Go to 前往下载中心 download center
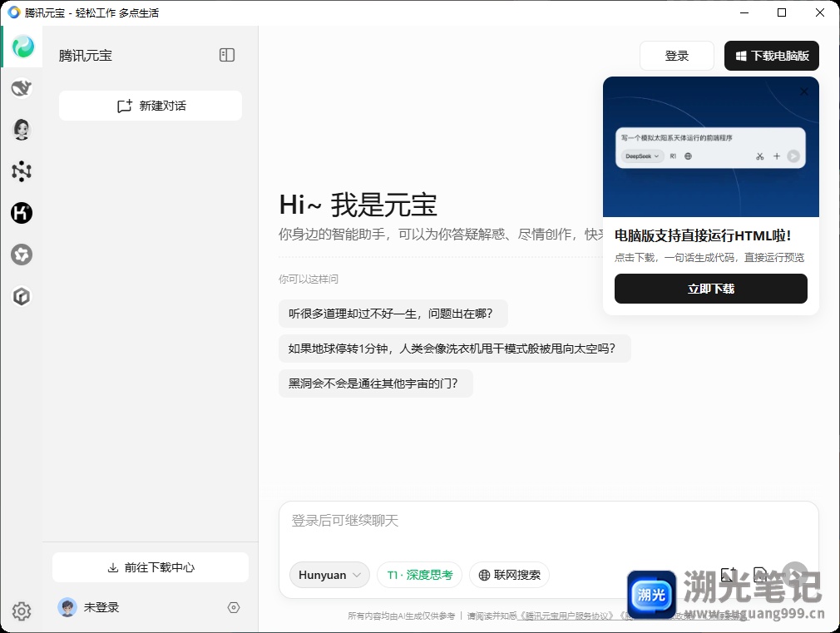Image resolution: width=840 pixels, height=633 pixels. pyautogui.click(x=151, y=567)
